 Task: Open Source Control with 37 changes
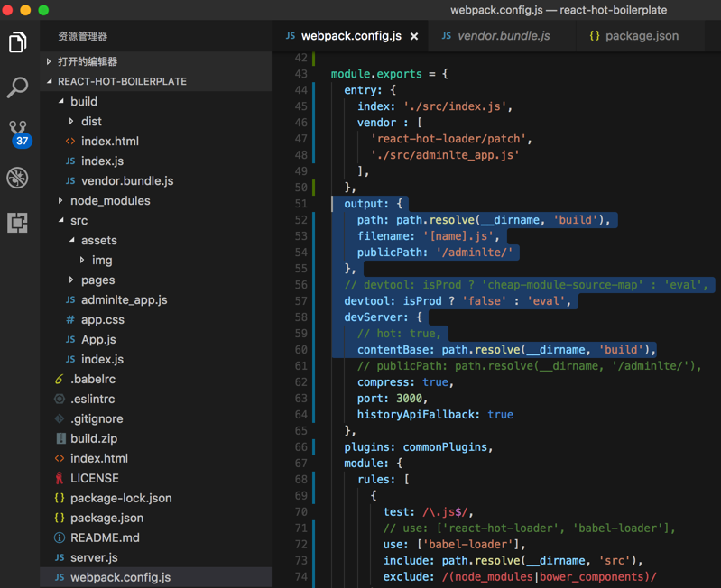tap(18, 133)
